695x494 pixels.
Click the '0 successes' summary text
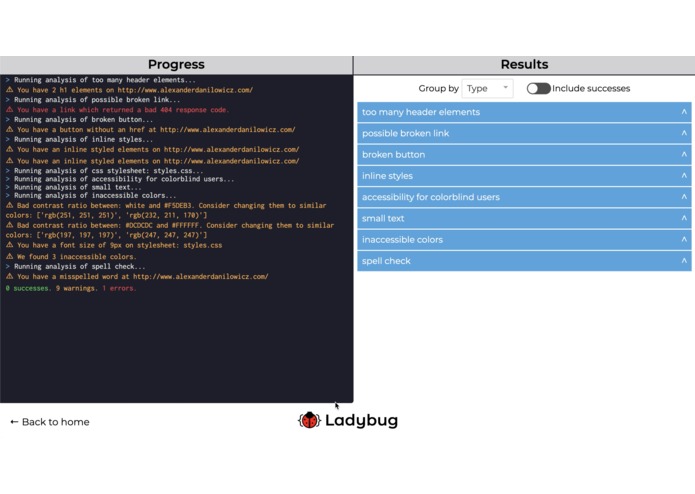coord(28,288)
